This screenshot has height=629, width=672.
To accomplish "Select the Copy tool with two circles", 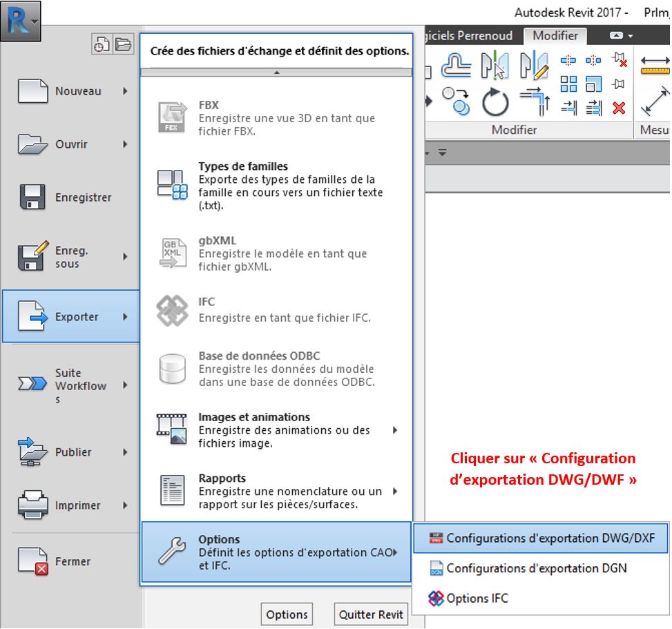I will pos(456,101).
